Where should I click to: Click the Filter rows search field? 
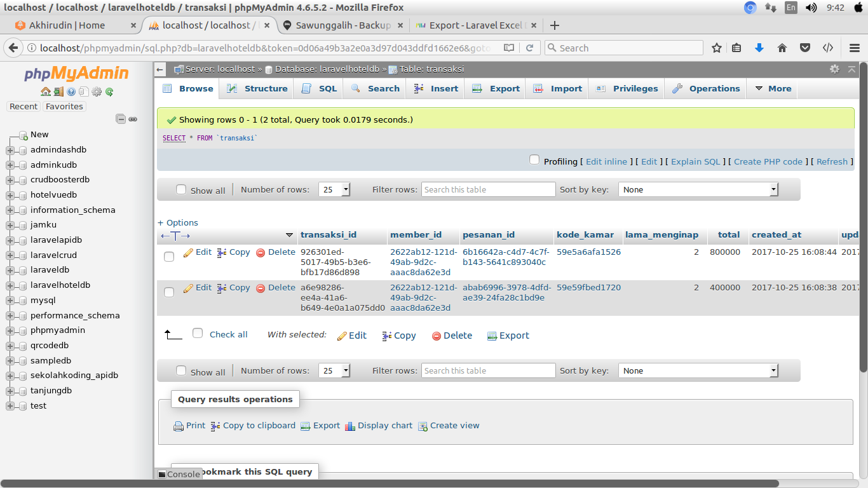[488, 189]
